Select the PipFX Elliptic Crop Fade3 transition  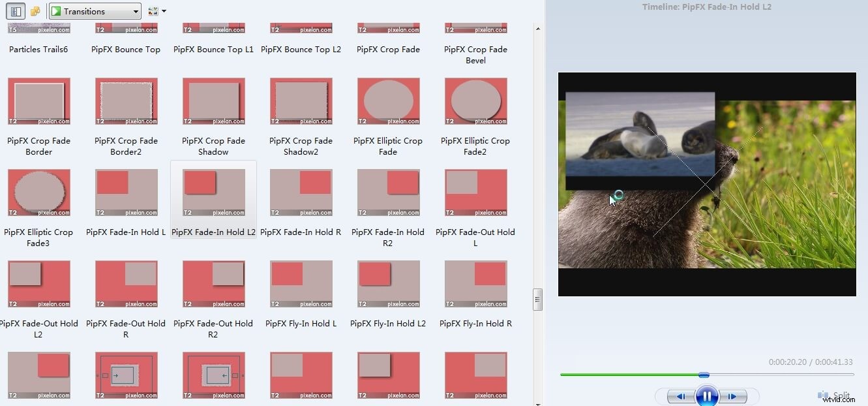[x=38, y=193]
